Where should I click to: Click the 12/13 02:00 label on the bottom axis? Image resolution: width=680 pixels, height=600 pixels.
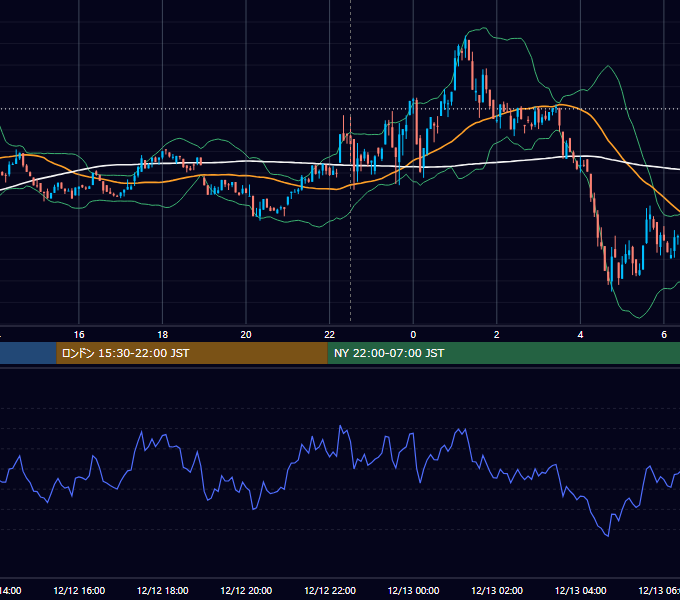tap(497, 590)
